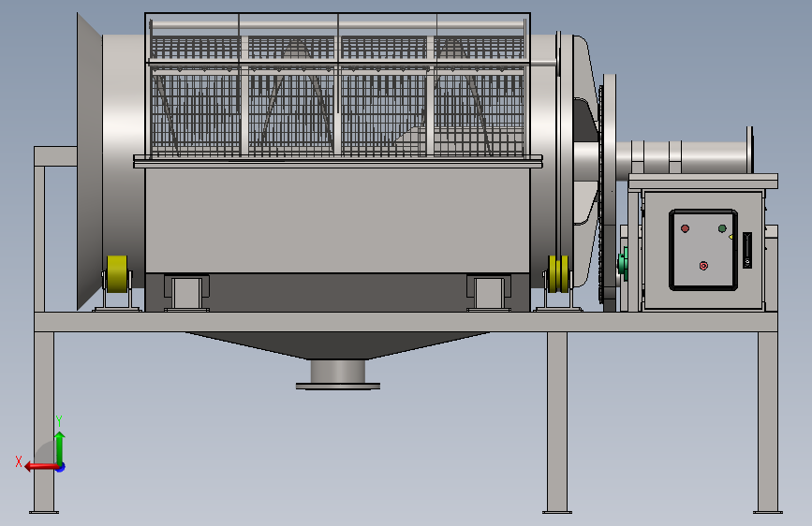Select the left yellow support roller wheel
The width and height of the screenshot is (812, 526).
pyautogui.click(x=117, y=274)
